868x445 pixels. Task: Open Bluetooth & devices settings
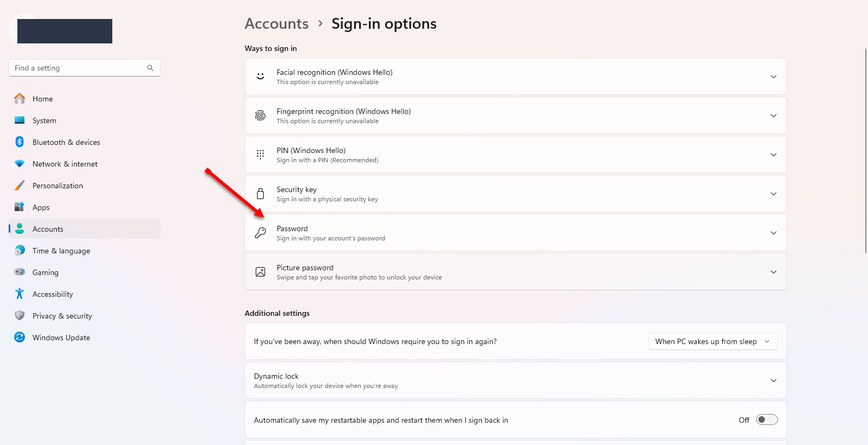pos(20,142)
